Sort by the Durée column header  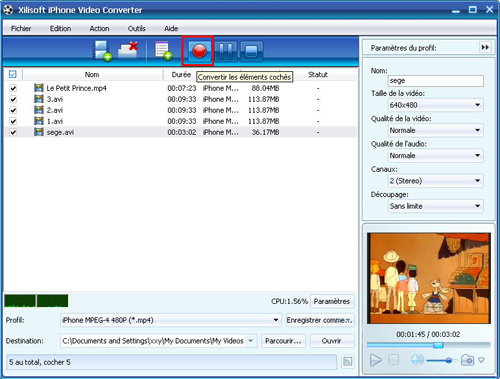(181, 74)
